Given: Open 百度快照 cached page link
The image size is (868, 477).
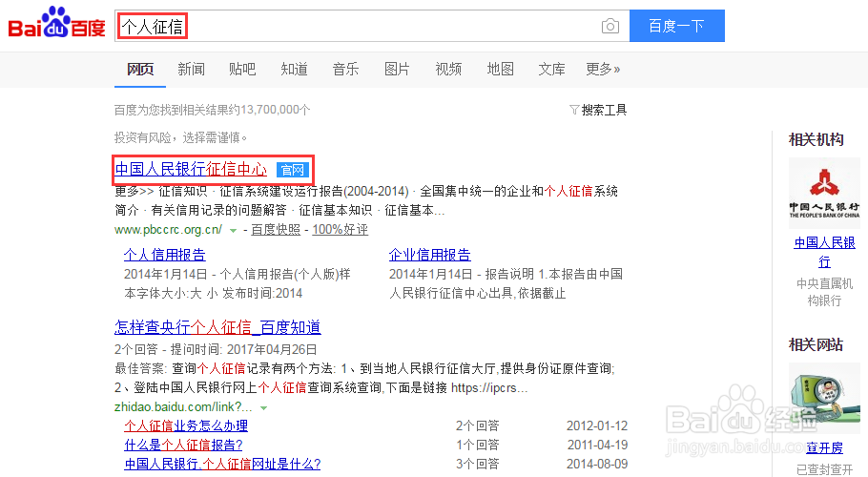Looking at the screenshot, I should (x=276, y=230).
